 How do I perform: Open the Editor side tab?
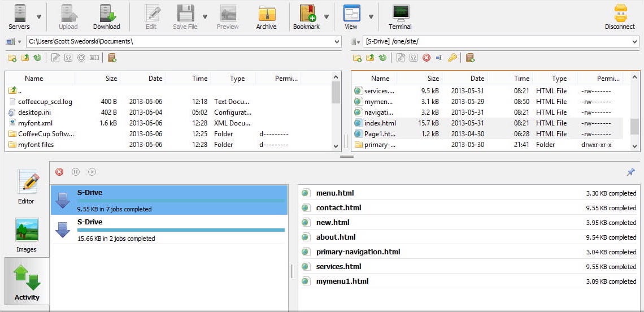(27, 187)
